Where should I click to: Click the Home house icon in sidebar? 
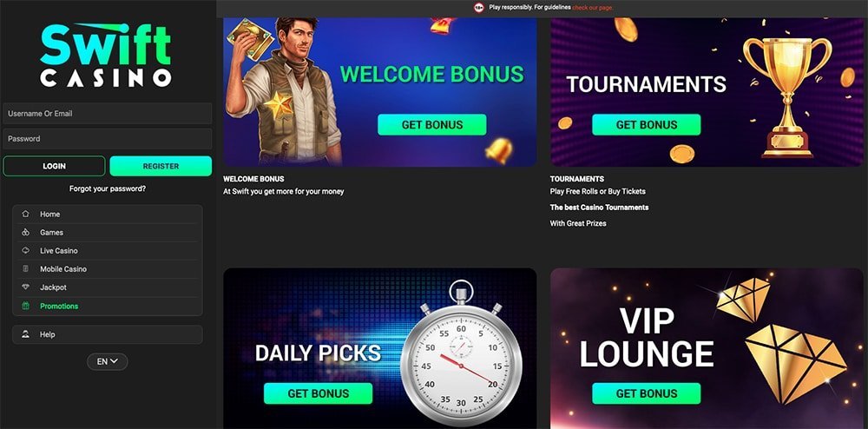25,214
